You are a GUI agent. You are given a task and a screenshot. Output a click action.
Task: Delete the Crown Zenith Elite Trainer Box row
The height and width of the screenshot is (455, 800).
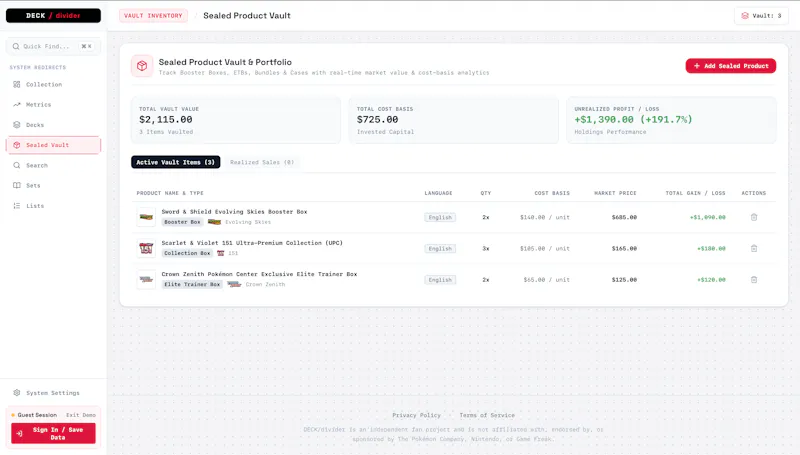(754, 280)
